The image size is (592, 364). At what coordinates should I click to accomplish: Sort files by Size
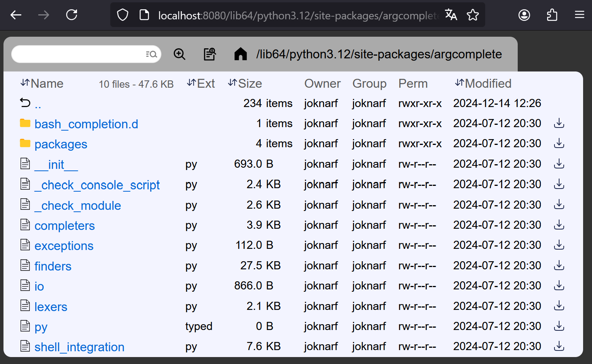pyautogui.click(x=245, y=83)
